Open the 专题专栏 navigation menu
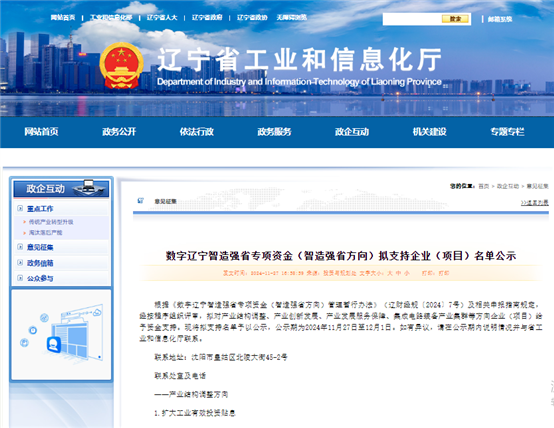The height and width of the screenshot is (428, 554). point(507,132)
